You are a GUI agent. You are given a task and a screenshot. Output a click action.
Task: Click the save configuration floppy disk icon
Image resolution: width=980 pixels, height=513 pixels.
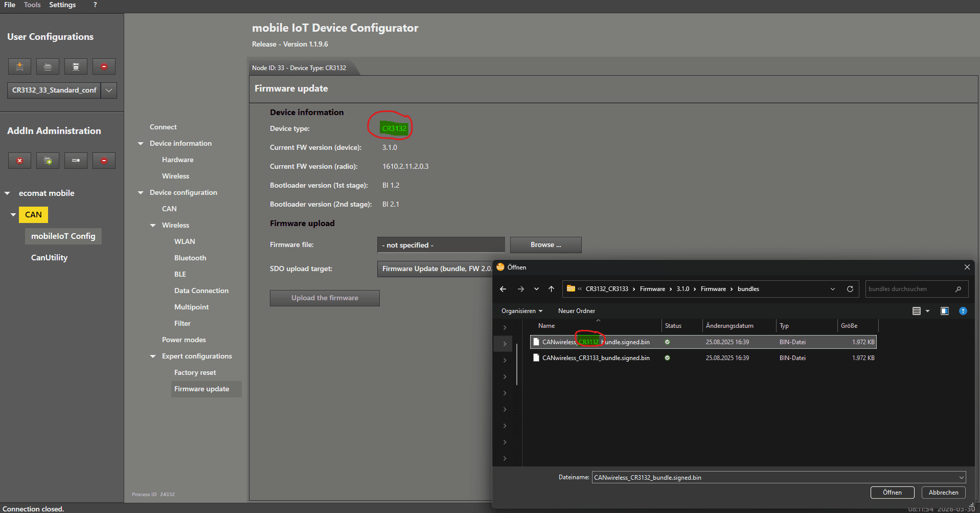click(76, 66)
